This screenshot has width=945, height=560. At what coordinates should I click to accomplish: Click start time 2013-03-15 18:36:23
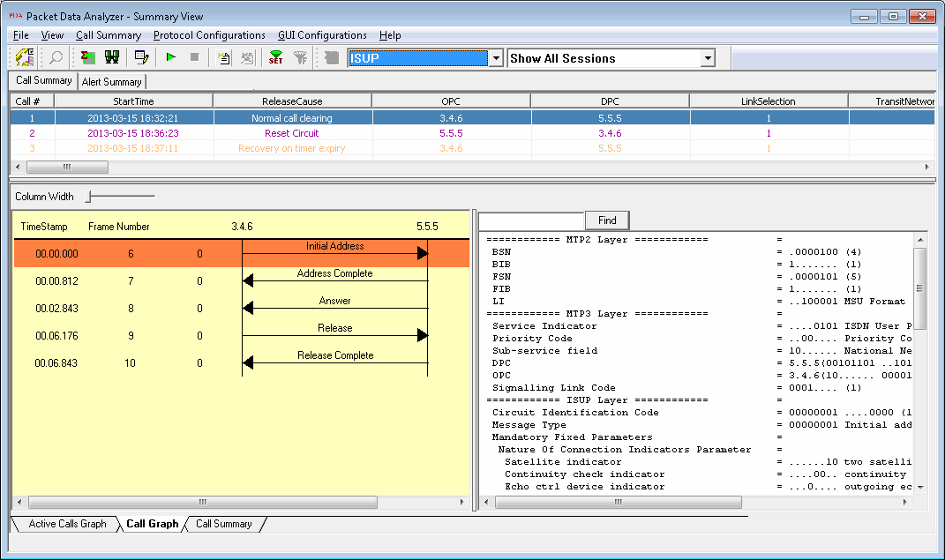click(x=133, y=133)
